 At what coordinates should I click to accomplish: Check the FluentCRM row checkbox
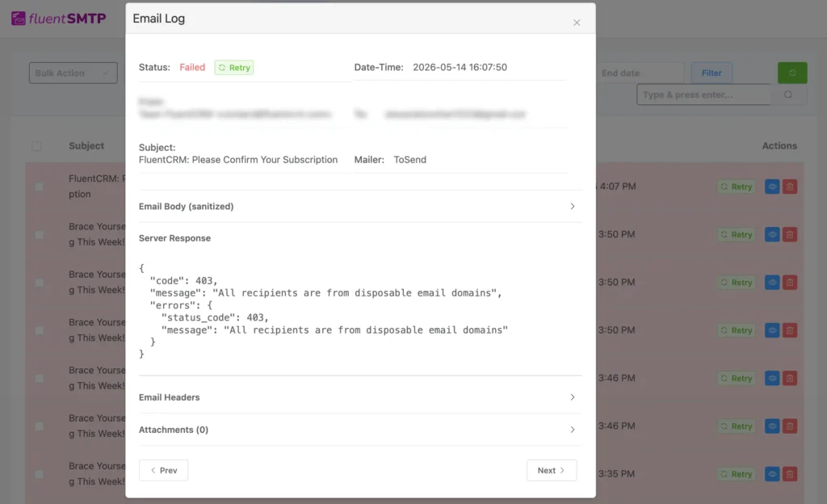click(39, 187)
